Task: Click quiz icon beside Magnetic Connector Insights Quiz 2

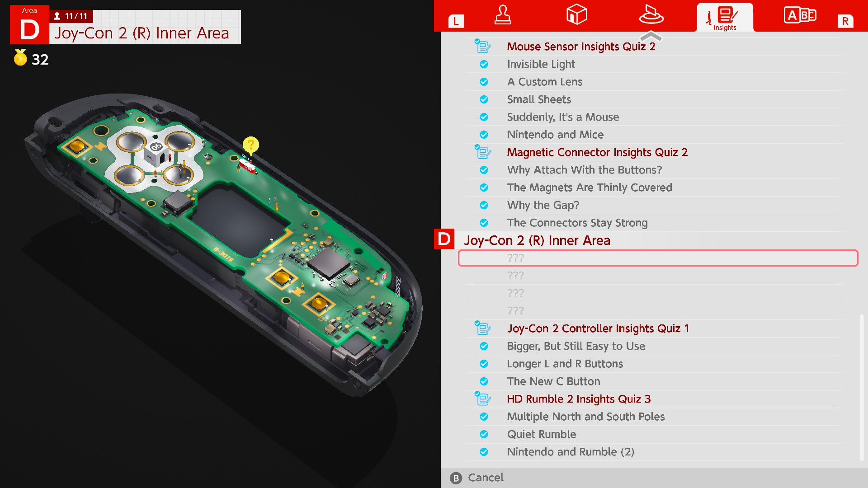Action: [483, 152]
